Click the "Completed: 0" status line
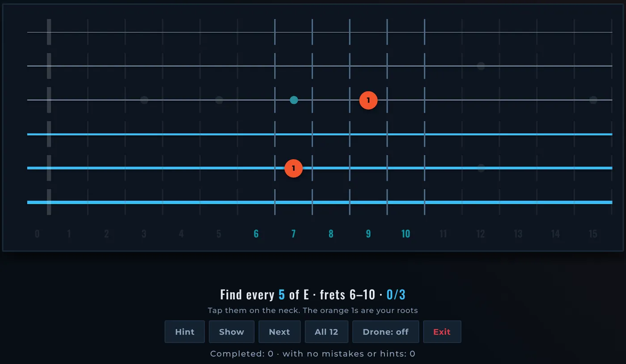This screenshot has width=626, height=364. point(313,354)
